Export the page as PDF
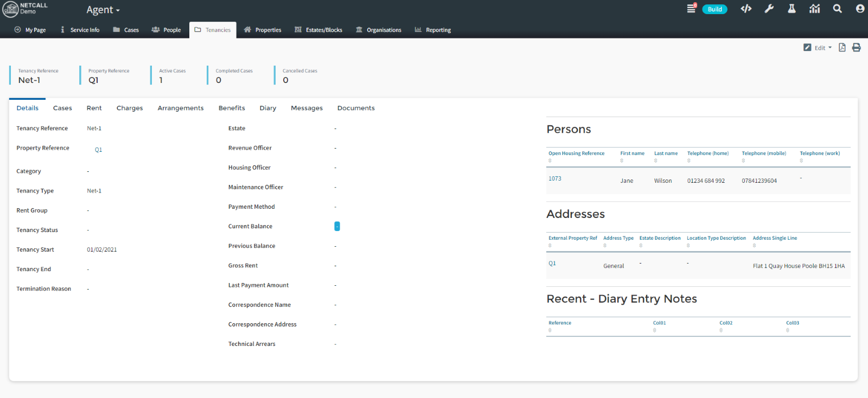 click(x=842, y=48)
